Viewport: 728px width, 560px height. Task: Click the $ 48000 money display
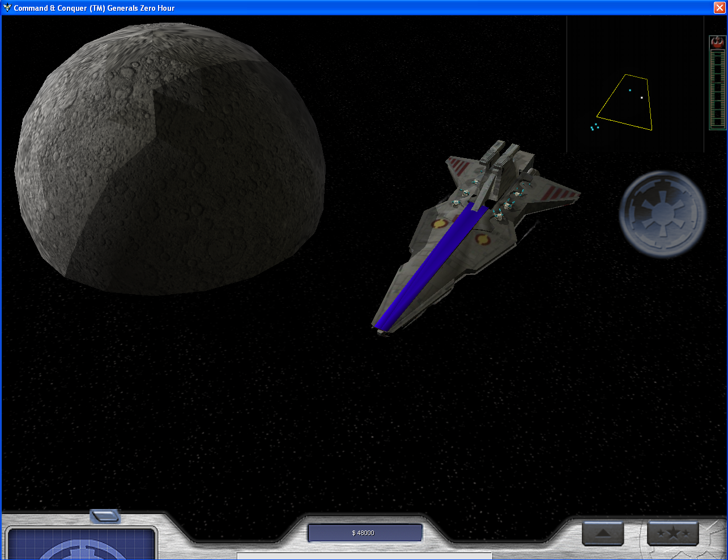[x=365, y=533]
